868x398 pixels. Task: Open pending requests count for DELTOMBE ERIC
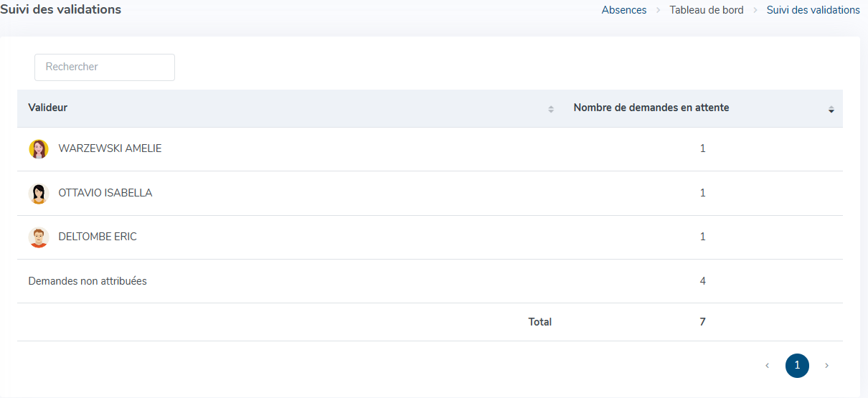click(702, 237)
